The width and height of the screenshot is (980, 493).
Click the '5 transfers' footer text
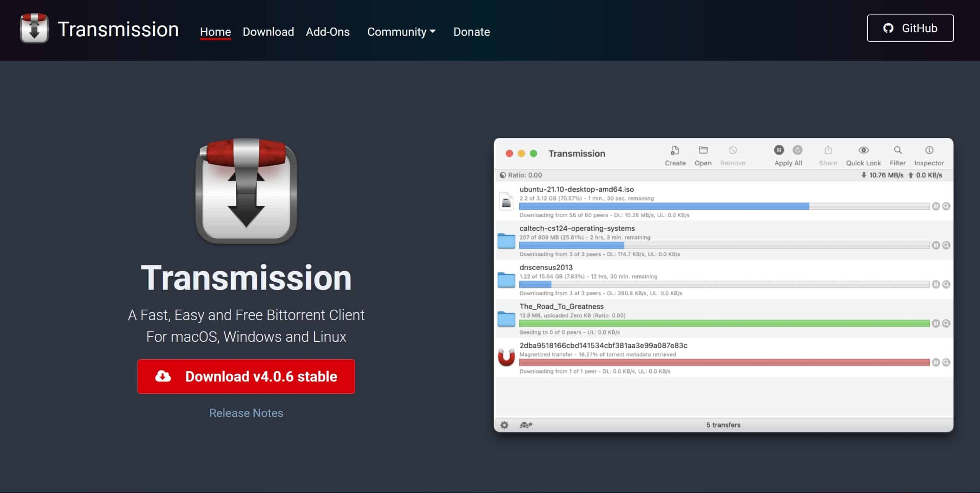723,425
